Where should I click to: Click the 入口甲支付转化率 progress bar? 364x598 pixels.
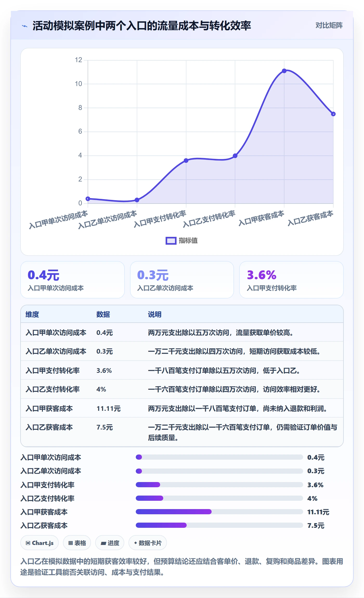click(x=219, y=485)
